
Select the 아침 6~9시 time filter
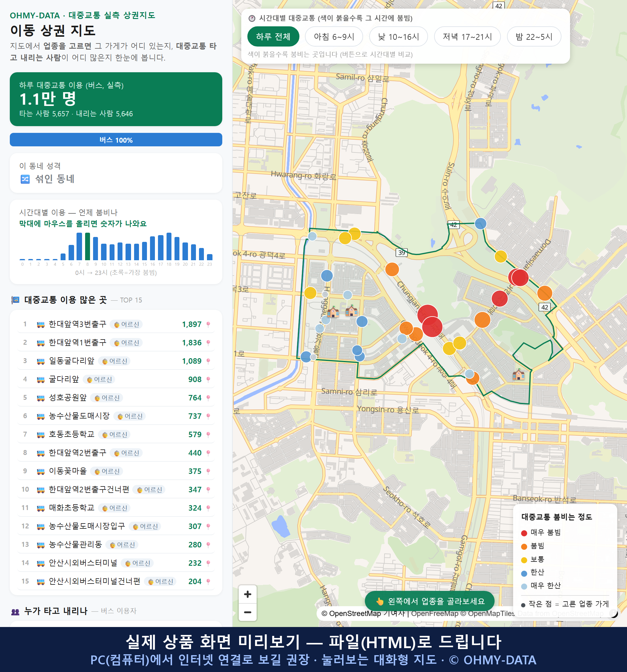(334, 36)
